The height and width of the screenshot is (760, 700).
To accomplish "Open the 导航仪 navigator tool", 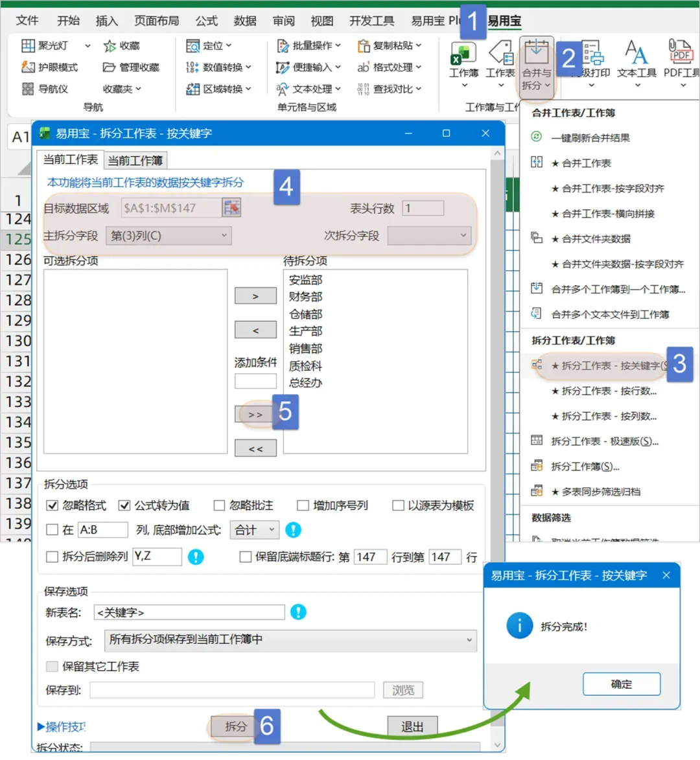I will tap(45, 89).
